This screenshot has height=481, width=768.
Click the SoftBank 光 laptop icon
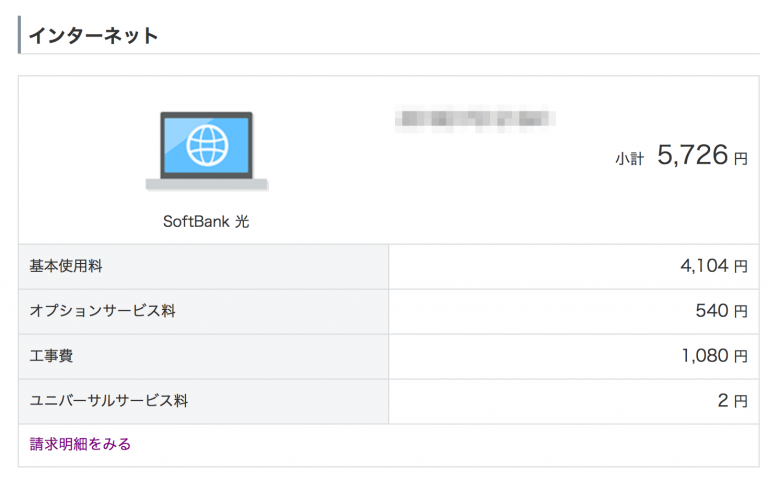click(x=206, y=150)
